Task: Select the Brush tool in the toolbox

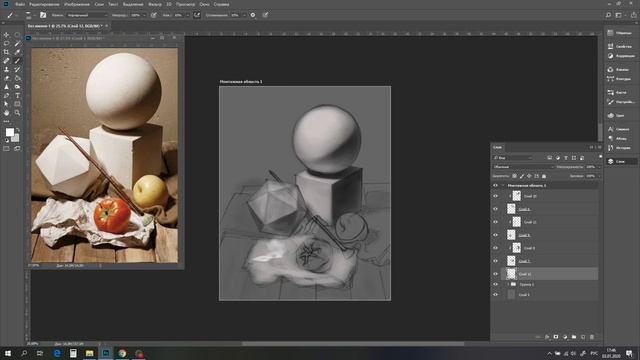Action: 17,61
